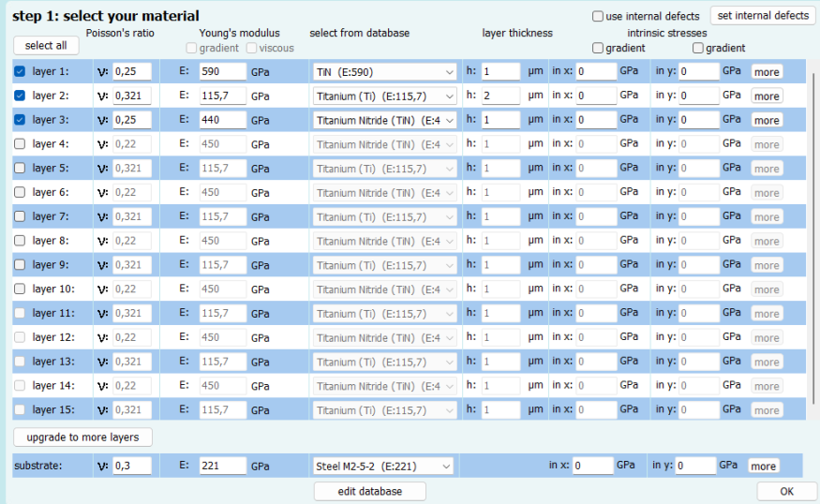Enable the layer 4 checkbox

point(21,144)
